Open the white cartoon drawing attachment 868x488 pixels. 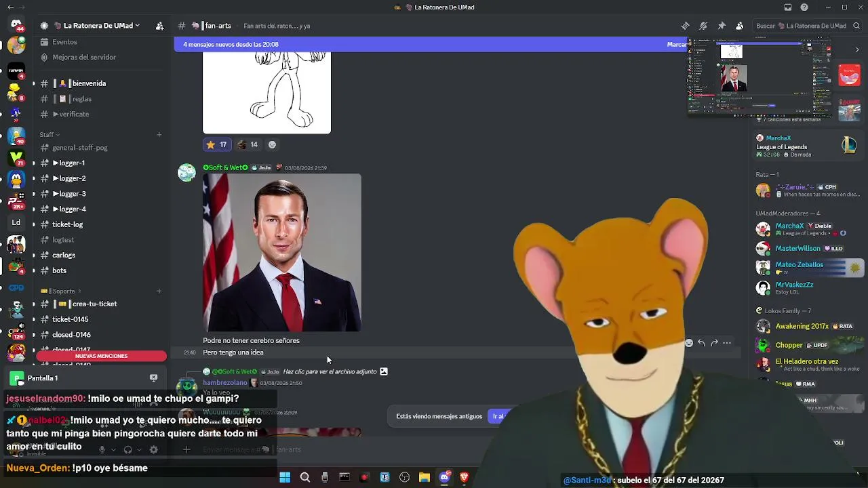pyautogui.click(x=267, y=93)
